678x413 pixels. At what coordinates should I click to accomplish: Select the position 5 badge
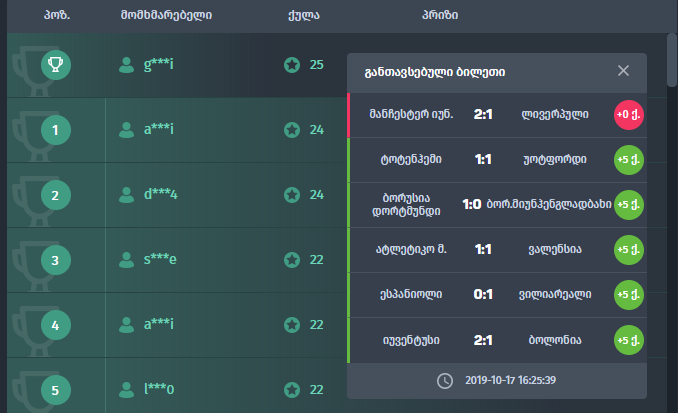tap(56, 389)
